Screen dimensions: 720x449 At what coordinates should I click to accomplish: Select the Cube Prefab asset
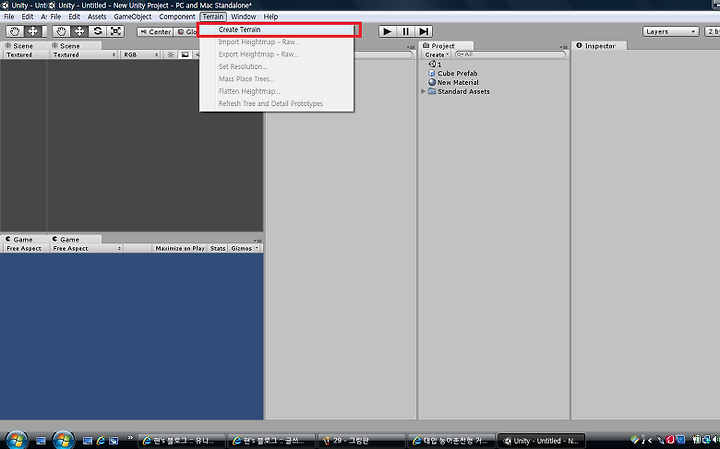[453, 73]
